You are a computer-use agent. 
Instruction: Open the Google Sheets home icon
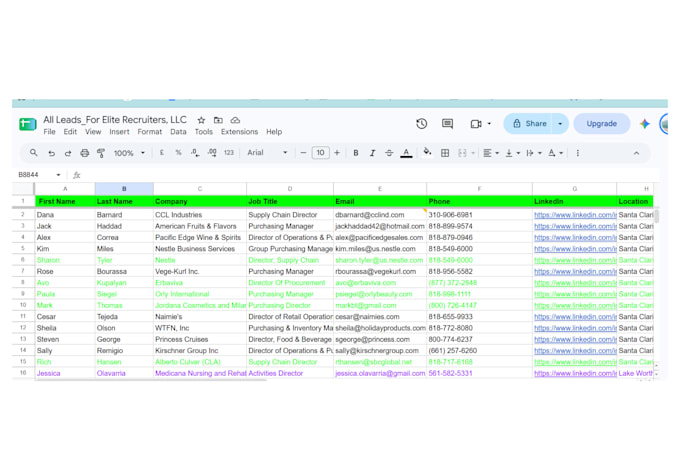28,124
